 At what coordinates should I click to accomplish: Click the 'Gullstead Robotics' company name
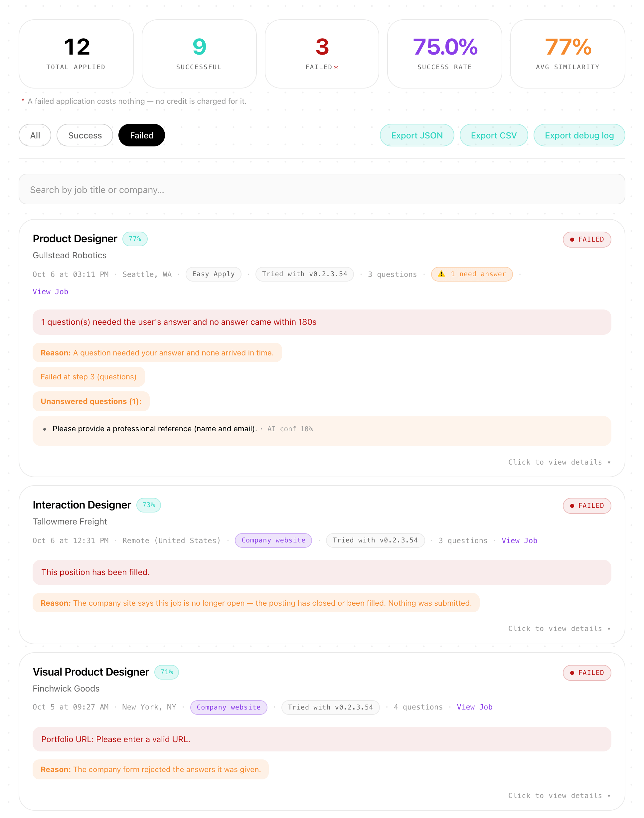[70, 255]
